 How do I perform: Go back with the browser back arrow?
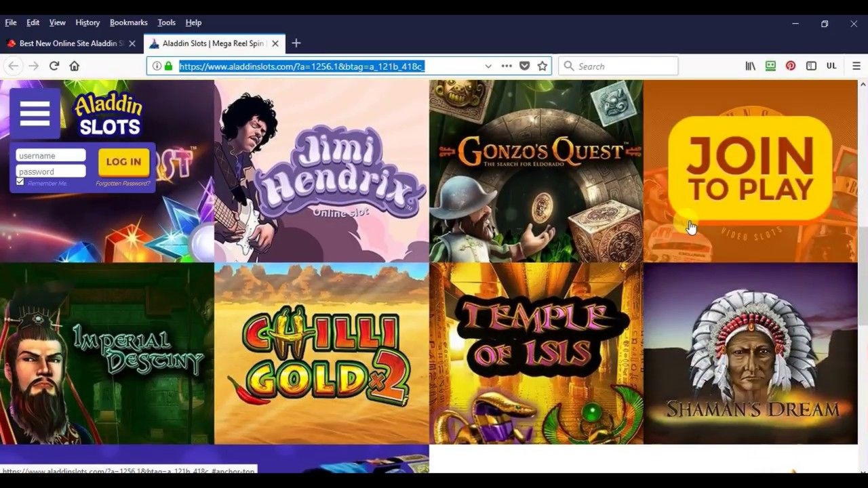13,66
